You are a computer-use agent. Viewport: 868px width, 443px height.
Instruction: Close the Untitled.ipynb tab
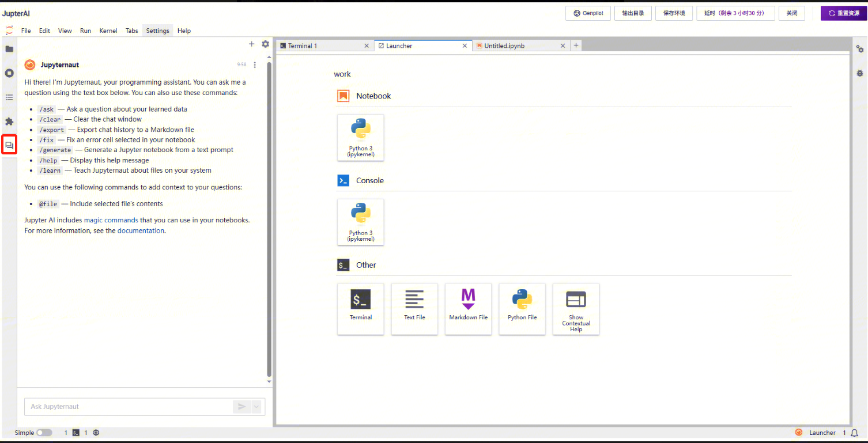[x=563, y=46]
